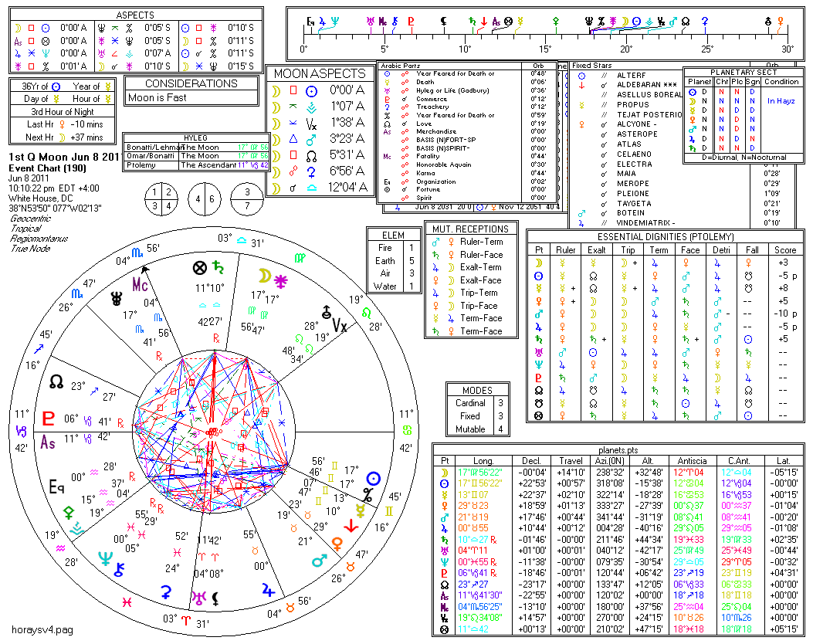Select the teal Mars glyph in the chart wheel

(x=320, y=561)
